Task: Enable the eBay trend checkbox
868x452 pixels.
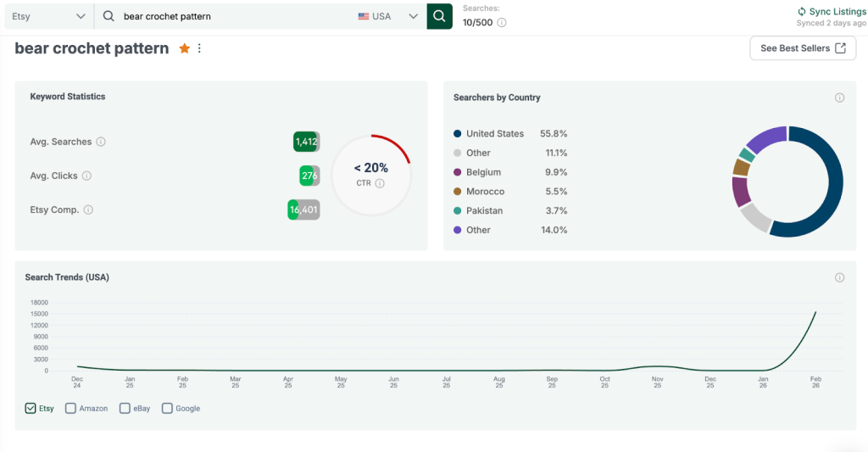Action: [125, 408]
